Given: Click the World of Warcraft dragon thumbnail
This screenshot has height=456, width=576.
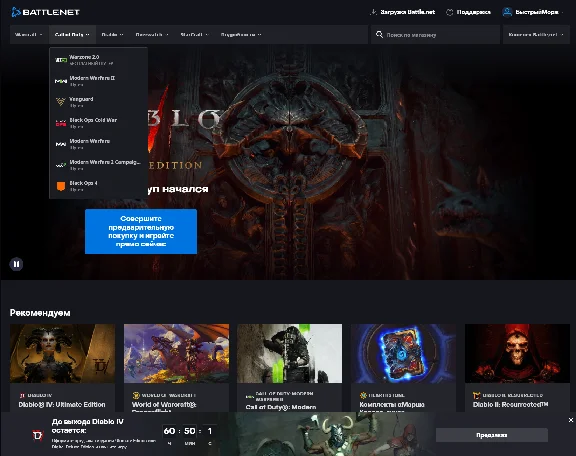Looking at the screenshot, I should pyautogui.click(x=176, y=353).
